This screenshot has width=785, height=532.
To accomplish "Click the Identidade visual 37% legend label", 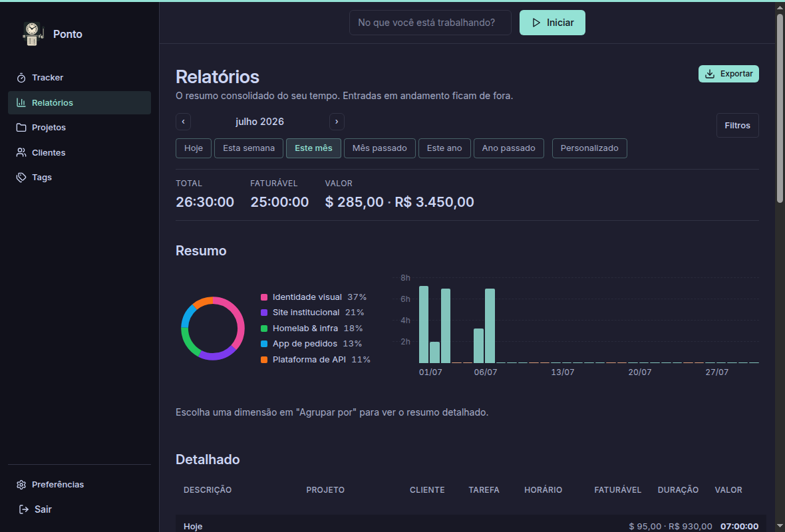I will click(x=319, y=297).
